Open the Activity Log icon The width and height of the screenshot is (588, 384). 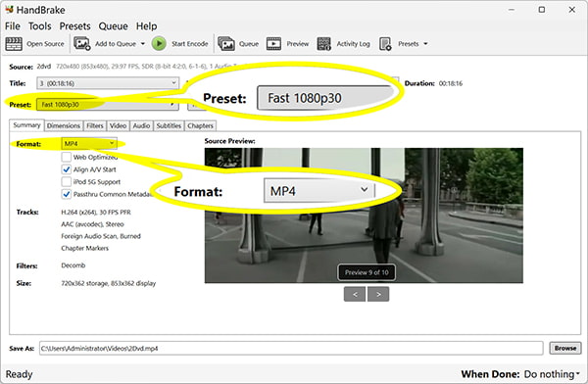click(x=323, y=44)
